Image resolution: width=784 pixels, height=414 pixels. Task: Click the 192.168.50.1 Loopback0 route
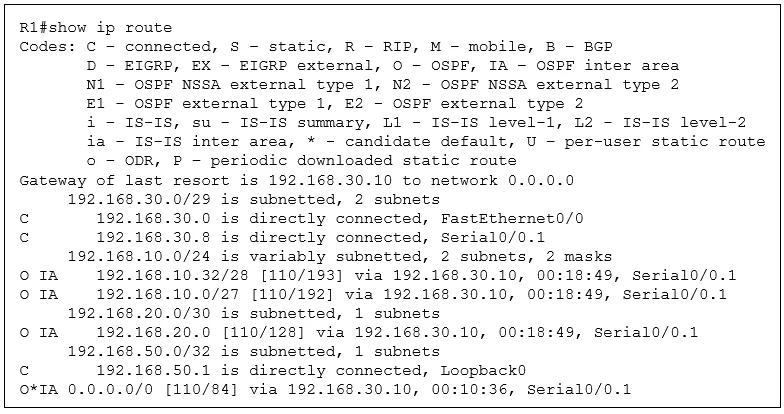272,370
